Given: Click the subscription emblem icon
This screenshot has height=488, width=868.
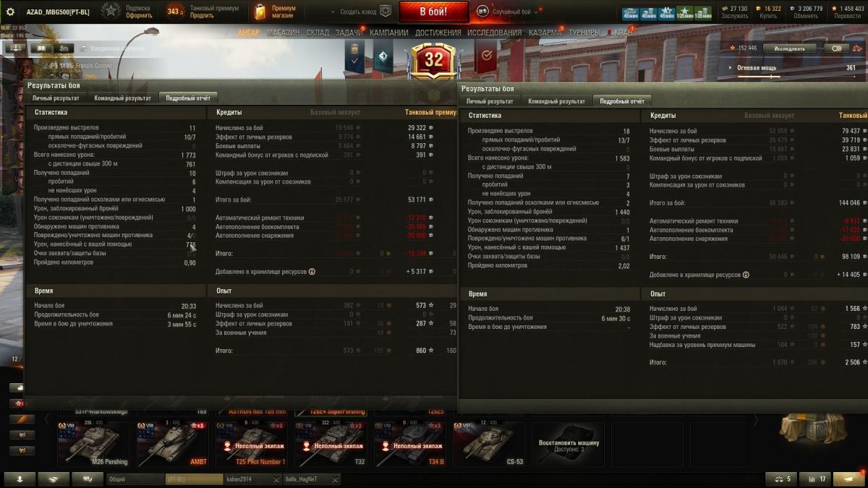Looking at the screenshot, I should (111, 11).
